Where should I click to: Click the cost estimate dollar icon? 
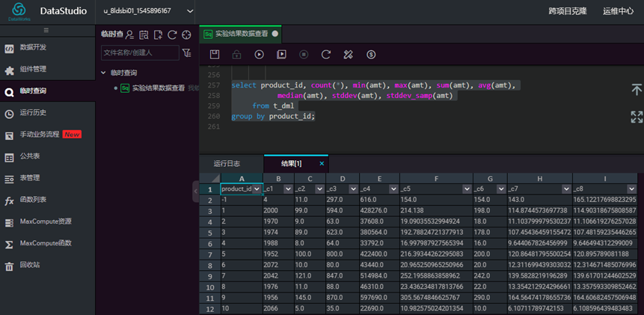click(371, 54)
